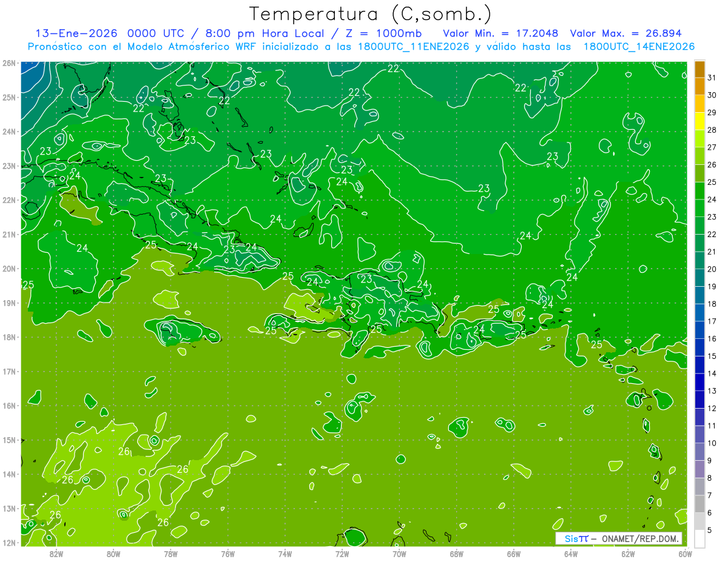Select the "Valor Max. = 26.894" value

point(626,33)
